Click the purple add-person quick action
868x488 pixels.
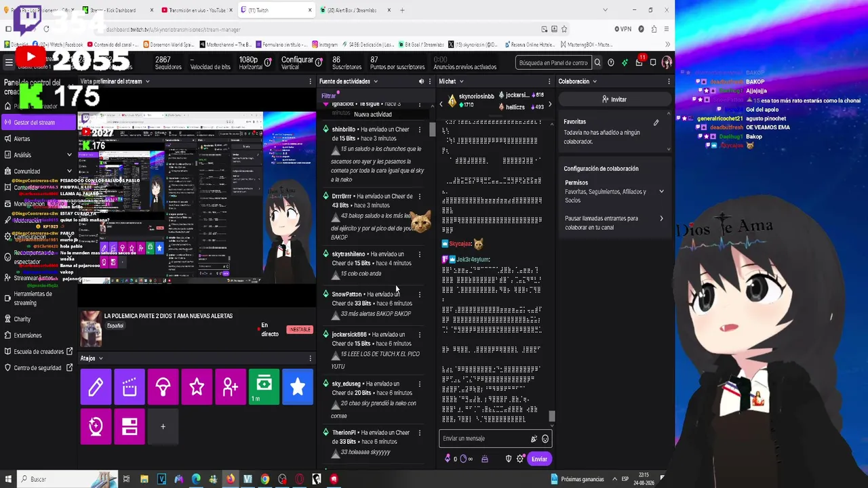pos(231,387)
